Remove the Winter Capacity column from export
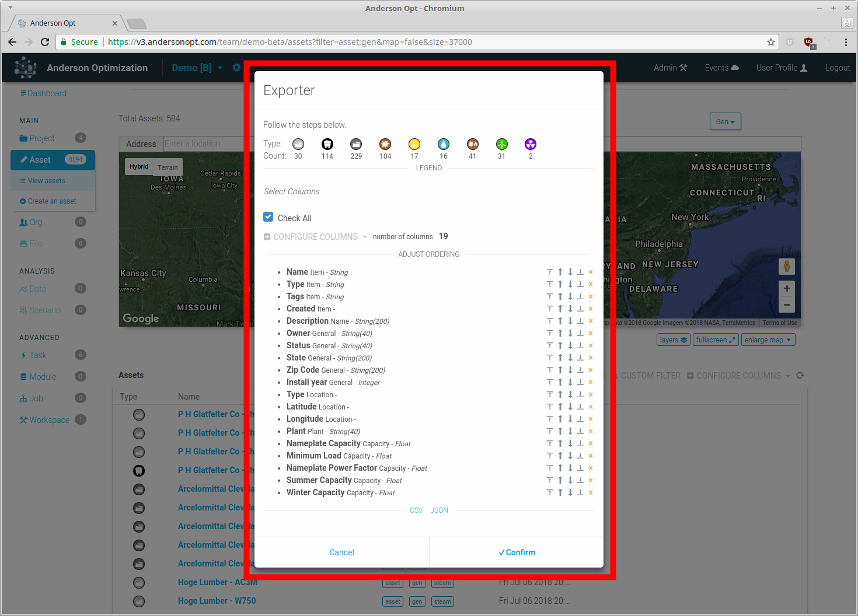Viewport: 858px width, 616px height. (591, 492)
